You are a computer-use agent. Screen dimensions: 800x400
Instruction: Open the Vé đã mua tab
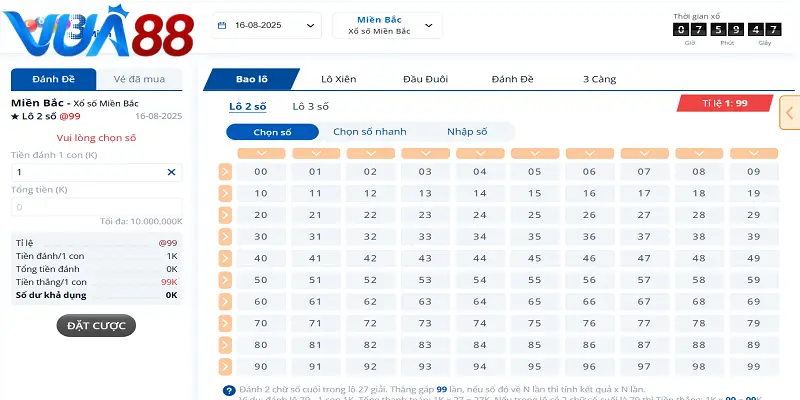tap(139, 80)
